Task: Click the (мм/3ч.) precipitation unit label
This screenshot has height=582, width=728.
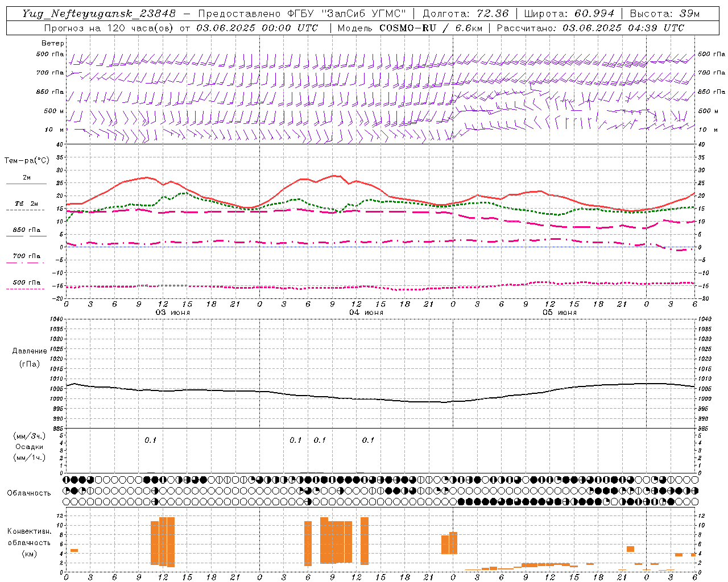Action: [x=30, y=436]
